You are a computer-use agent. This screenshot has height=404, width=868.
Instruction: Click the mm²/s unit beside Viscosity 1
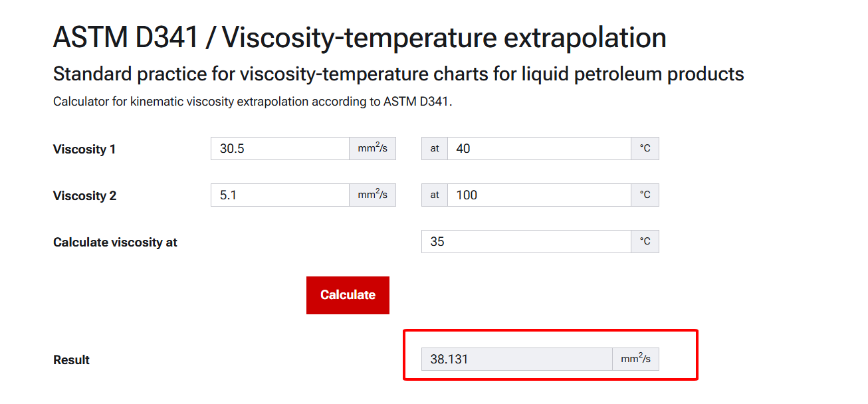coord(372,149)
